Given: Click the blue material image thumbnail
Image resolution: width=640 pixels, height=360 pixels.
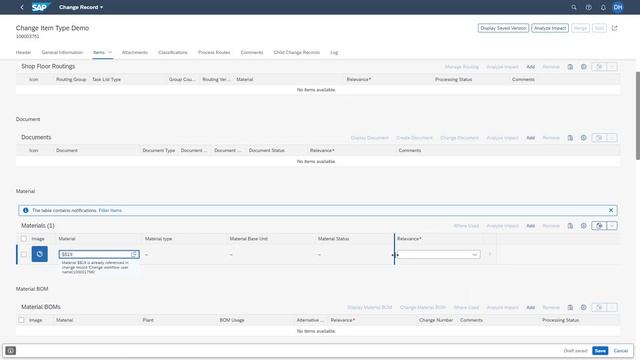Looking at the screenshot, I should coord(40,254).
